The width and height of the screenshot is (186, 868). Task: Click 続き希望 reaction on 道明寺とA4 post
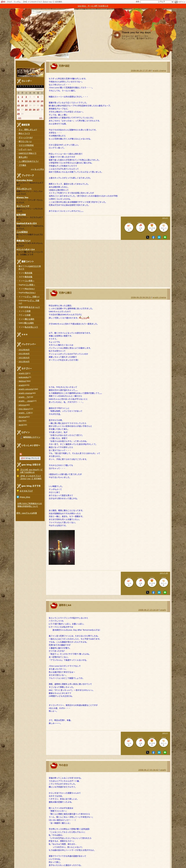(x=152, y=743)
